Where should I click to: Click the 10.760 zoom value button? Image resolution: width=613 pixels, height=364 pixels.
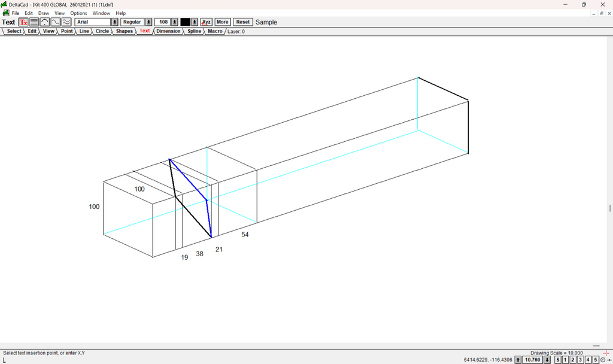[532, 360]
